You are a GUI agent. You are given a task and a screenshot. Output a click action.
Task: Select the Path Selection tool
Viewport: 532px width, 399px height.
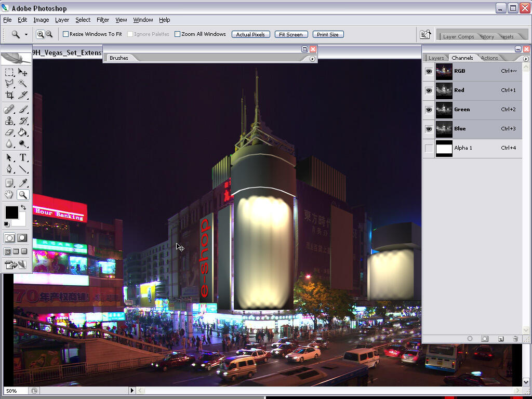coord(9,157)
